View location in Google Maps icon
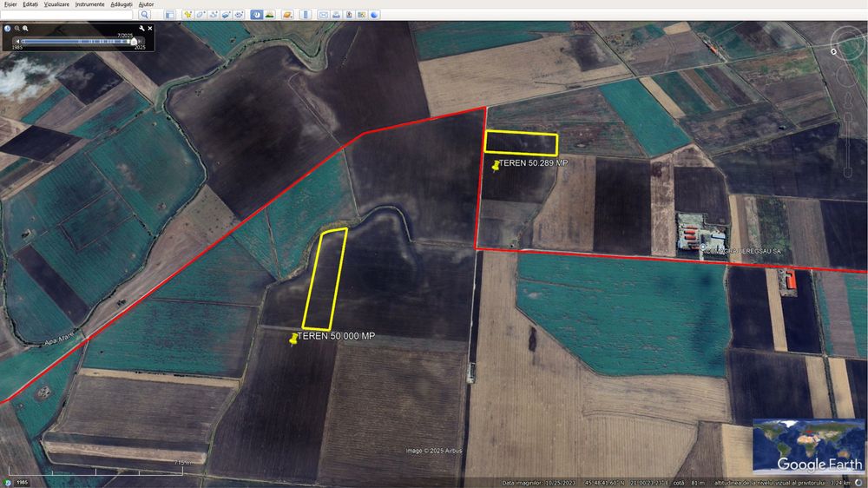This screenshot has height=488, width=868. 361,15
